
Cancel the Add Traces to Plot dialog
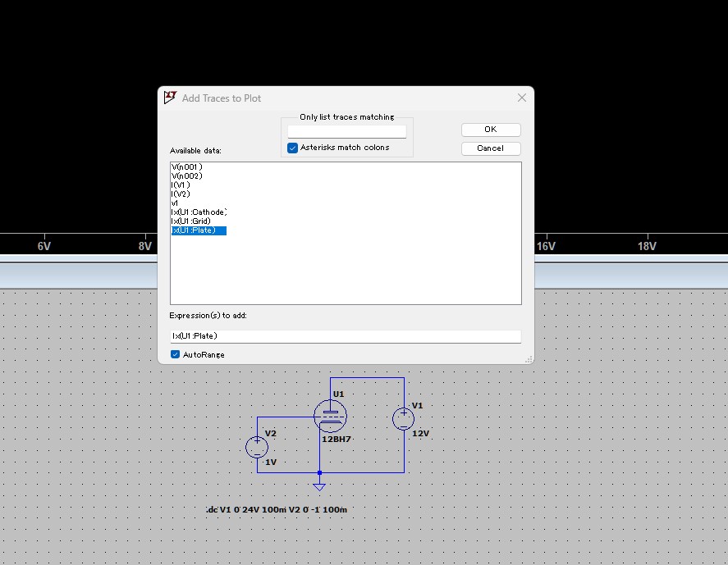(x=491, y=148)
